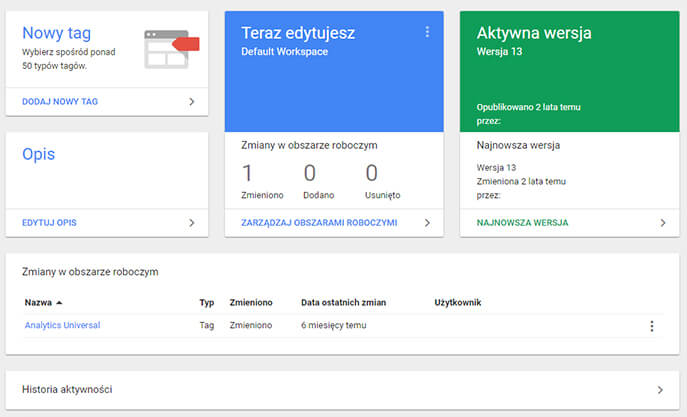Screen dimensions: 687x417
Task: Click the Usunięto count label
Action: click(x=382, y=195)
